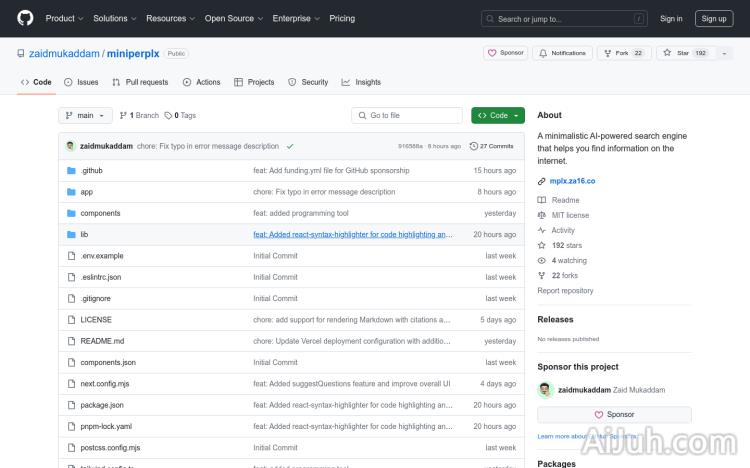Open the Pricing page link
Screen dimensions: 750x468
(342, 18)
